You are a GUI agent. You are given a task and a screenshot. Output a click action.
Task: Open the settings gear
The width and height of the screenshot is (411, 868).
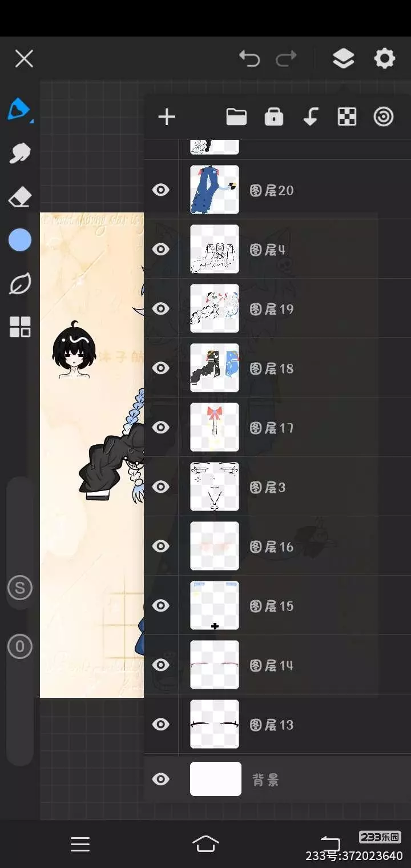[384, 58]
